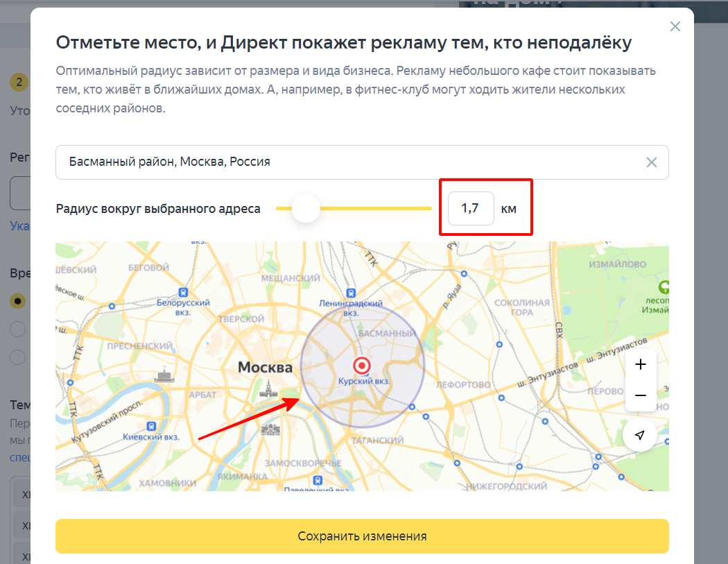Click the geolocation arrow button on the map
The image size is (728, 564).
pyautogui.click(x=639, y=435)
